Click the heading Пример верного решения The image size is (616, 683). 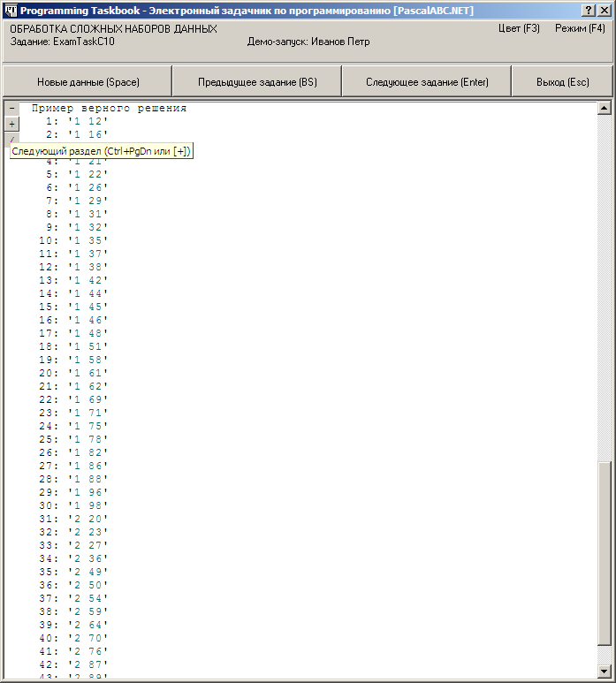109,109
